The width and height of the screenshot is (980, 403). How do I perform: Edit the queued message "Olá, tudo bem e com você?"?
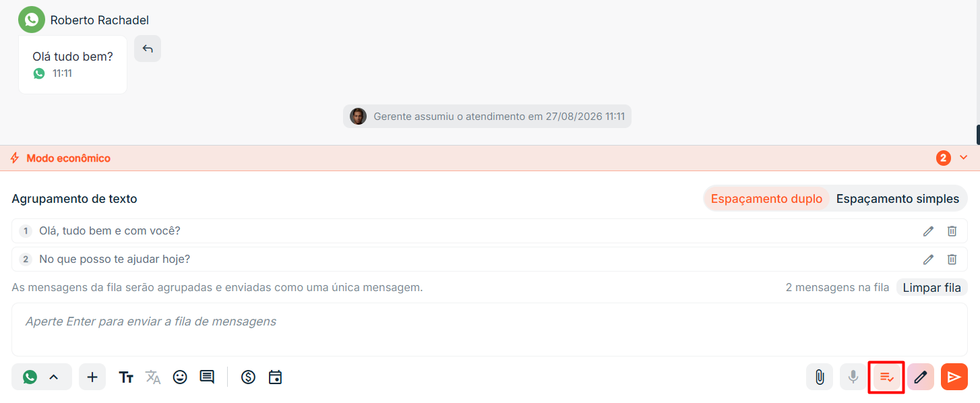tap(928, 231)
